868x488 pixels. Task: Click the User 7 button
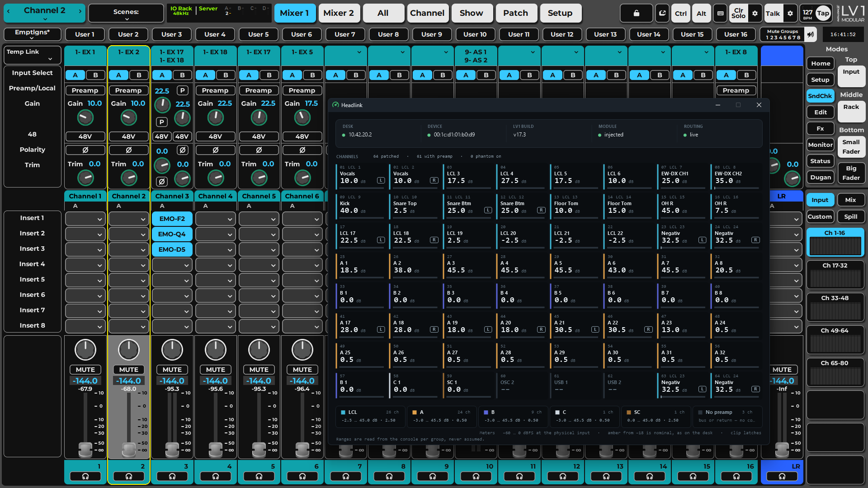[345, 34]
